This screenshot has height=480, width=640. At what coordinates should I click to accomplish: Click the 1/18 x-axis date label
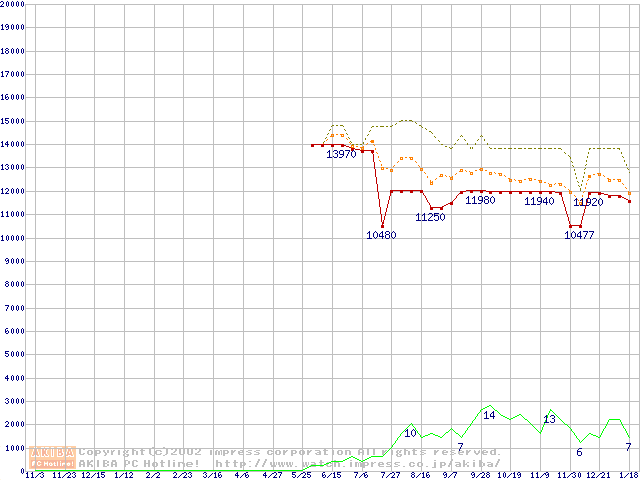pos(628,475)
